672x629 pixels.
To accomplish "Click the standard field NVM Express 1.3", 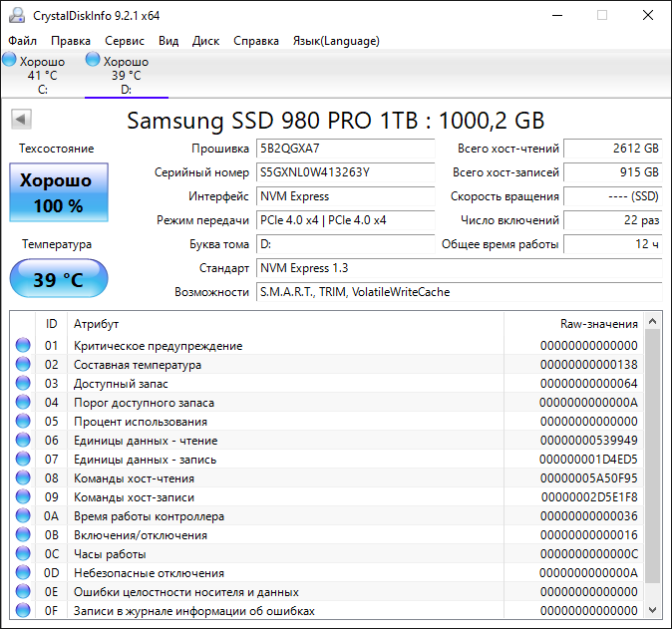I will (x=460, y=268).
